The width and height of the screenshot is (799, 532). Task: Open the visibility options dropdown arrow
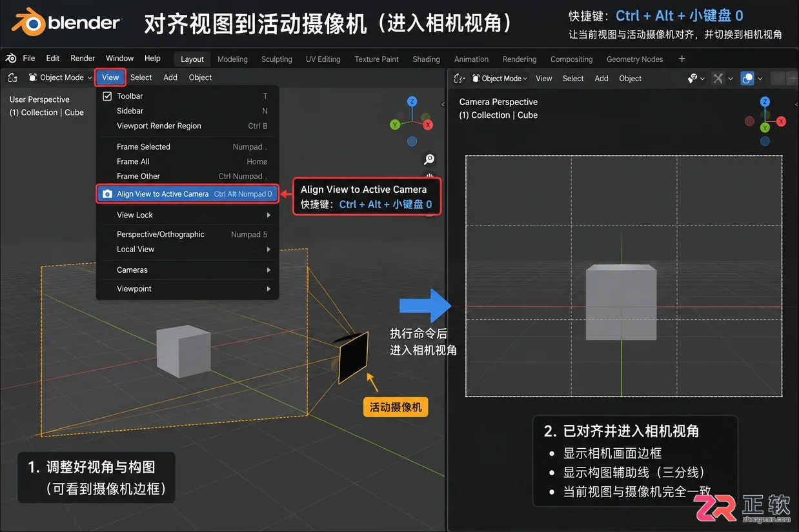703,79
